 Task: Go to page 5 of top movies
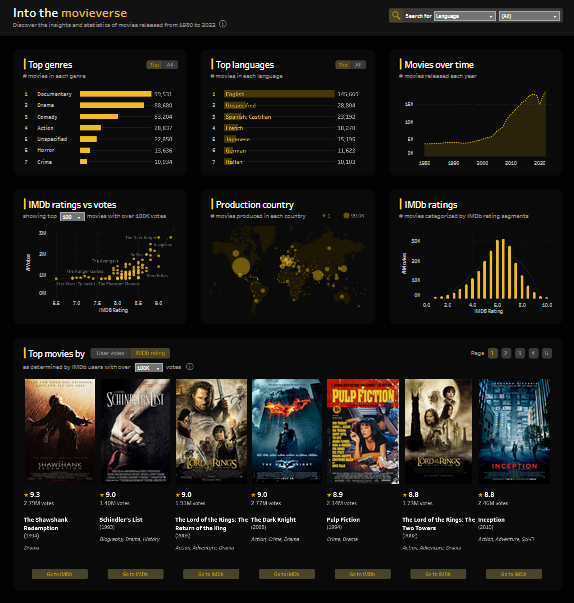pos(547,353)
